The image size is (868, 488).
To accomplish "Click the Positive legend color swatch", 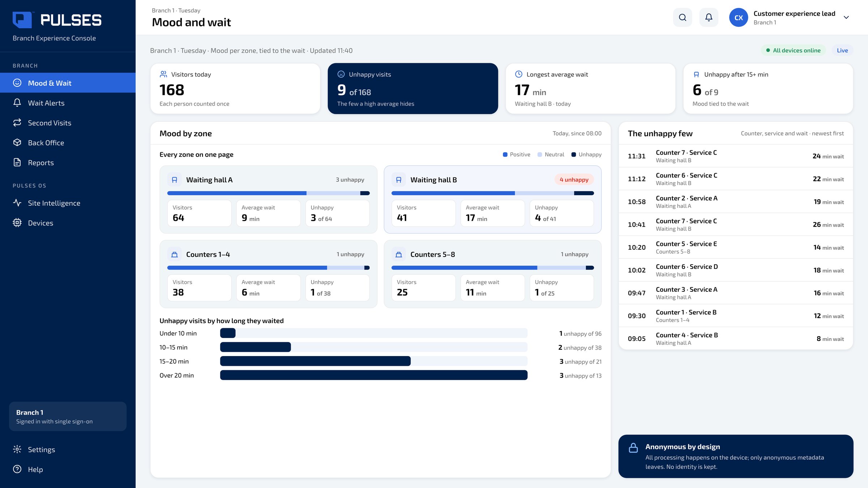I will click(505, 154).
